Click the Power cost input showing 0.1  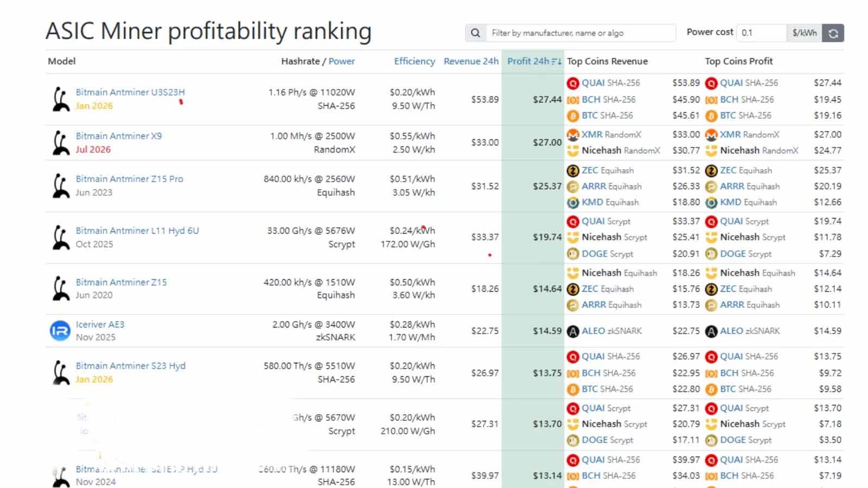click(x=761, y=33)
